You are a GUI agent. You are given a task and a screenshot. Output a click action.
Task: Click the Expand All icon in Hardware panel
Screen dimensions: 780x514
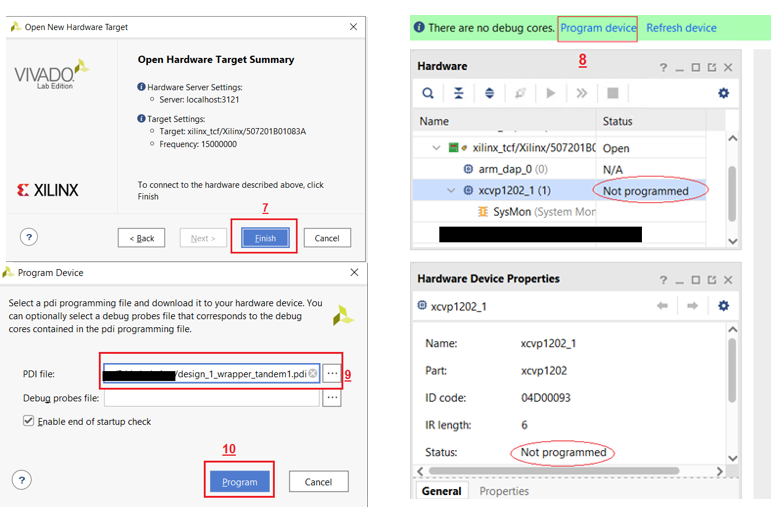tap(489, 93)
